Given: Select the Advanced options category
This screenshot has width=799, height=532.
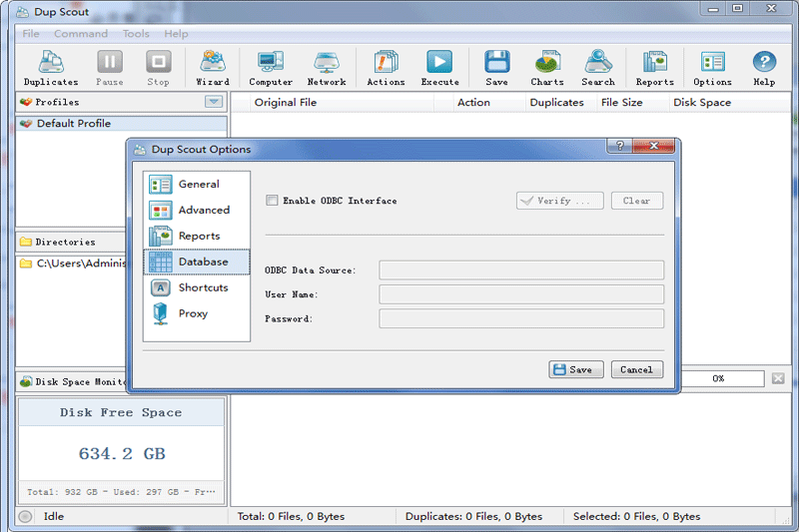Looking at the screenshot, I should [x=197, y=211].
